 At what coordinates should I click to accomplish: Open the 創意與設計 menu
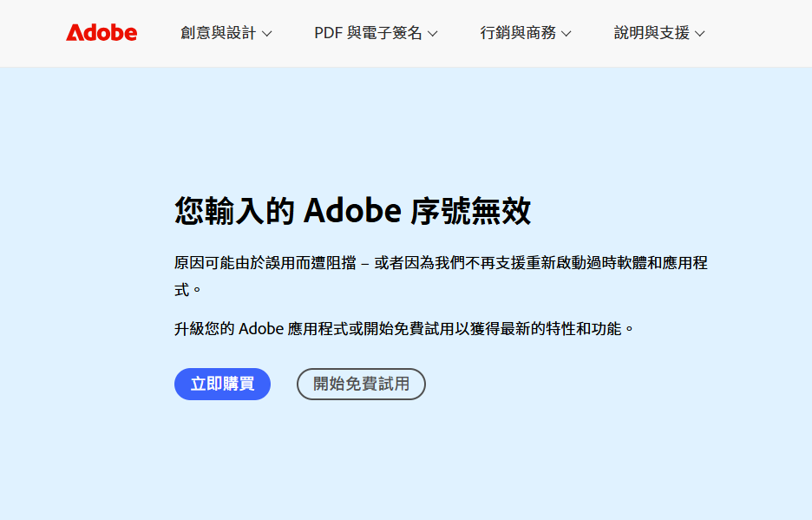click(x=226, y=33)
